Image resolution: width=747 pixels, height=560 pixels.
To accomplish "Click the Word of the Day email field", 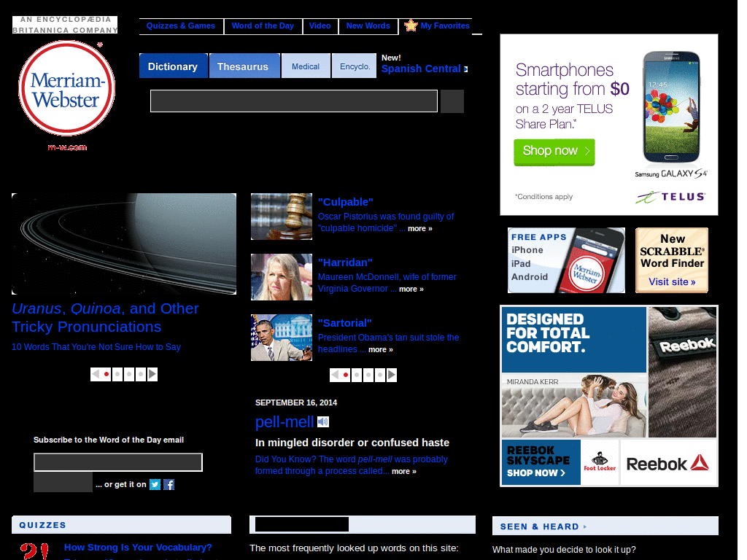I will tap(118, 462).
